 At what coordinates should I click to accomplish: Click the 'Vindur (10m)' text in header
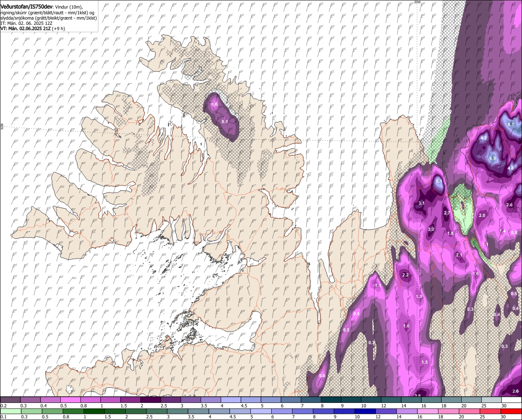pyautogui.click(x=69, y=6)
